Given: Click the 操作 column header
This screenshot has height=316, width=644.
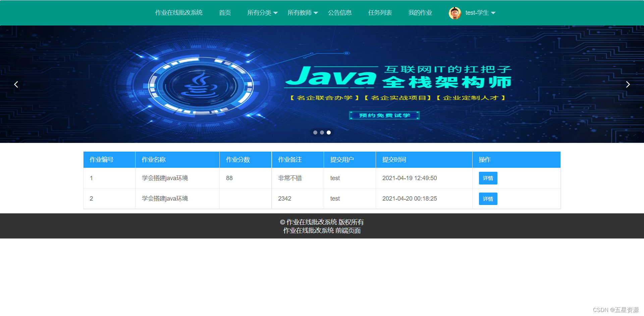Looking at the screenshot, I should (517, 160).
